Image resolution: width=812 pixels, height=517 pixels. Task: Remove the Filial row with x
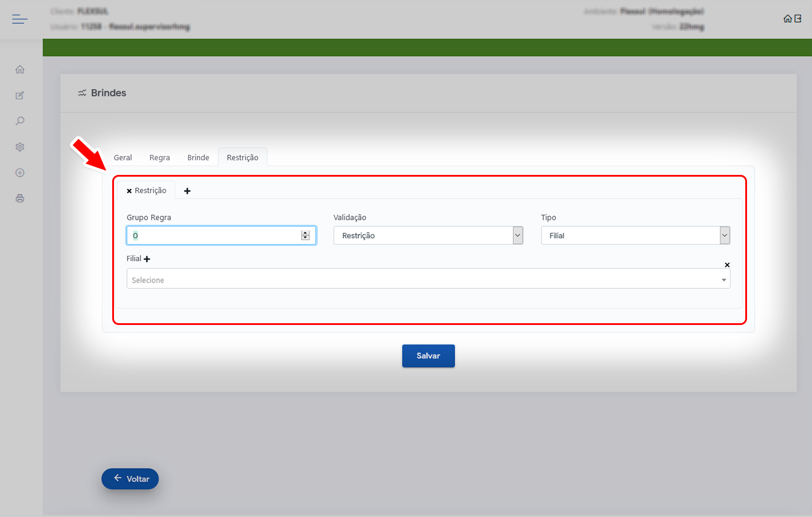click(727, 265)
